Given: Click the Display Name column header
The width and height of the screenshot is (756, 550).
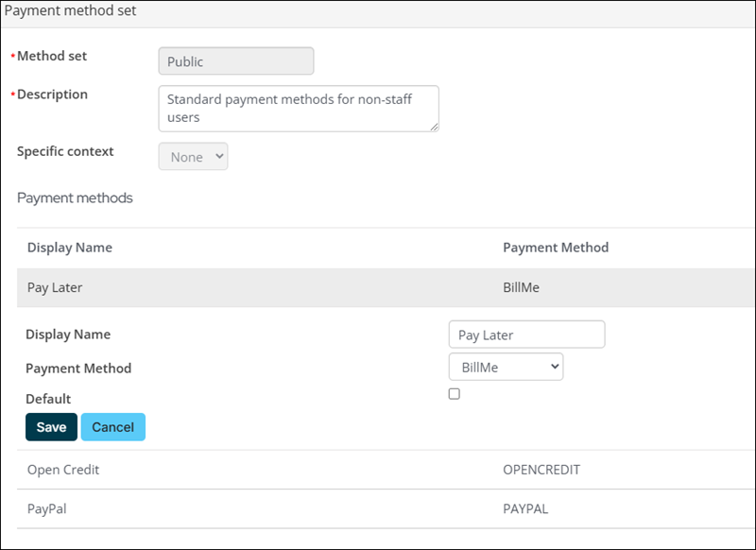Looking at the screenshot, I should click(70, 248).
